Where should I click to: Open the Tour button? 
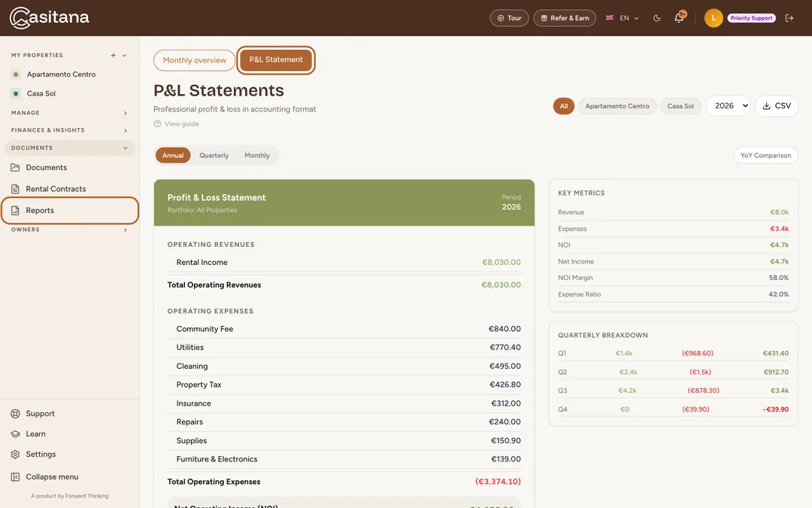509,18
